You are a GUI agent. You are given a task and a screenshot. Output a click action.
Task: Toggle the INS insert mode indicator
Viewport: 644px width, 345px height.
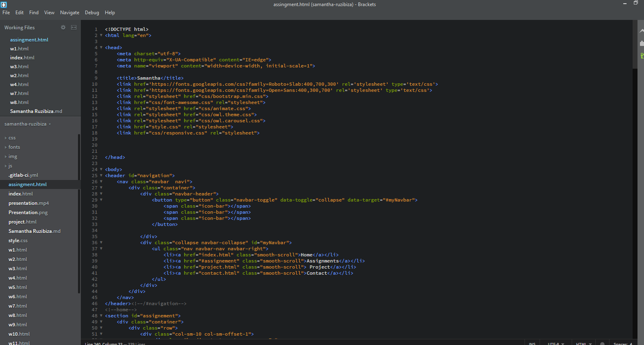532,343
